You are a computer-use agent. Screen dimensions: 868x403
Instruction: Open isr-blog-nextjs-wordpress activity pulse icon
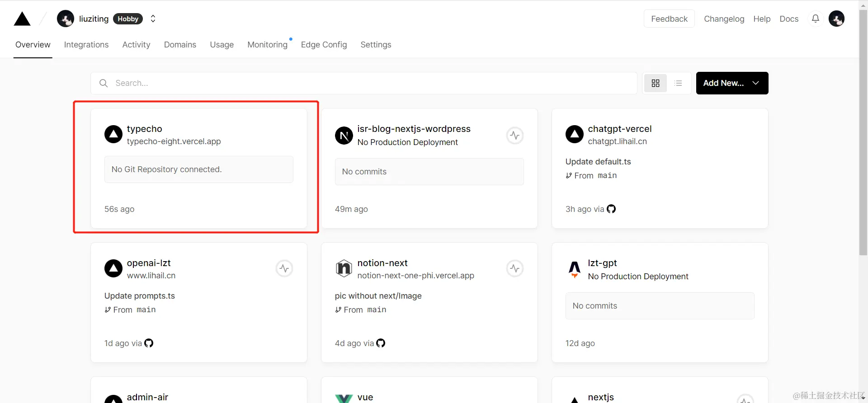(x=514, y=135)
